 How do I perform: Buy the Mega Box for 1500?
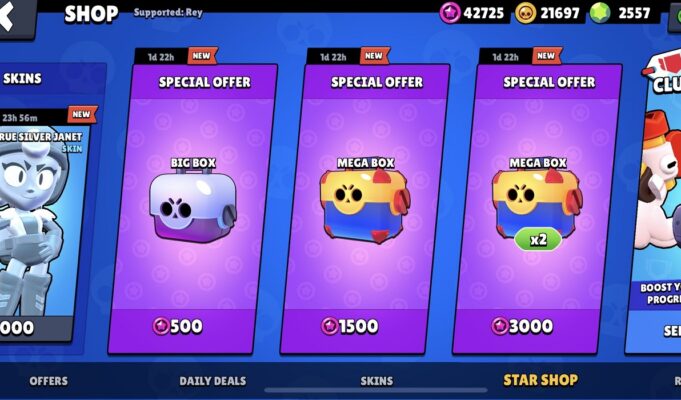pyautogui.click(x=350, y=326)
